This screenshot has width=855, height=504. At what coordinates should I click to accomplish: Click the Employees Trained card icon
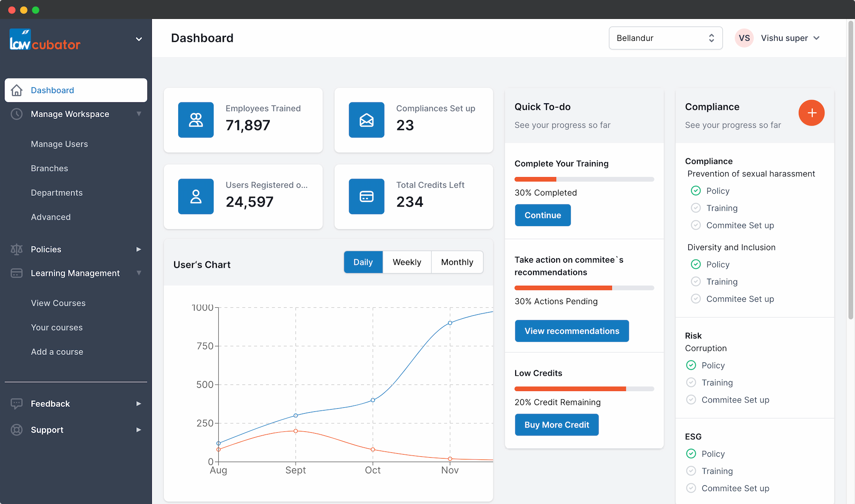(x=196, y=120)
